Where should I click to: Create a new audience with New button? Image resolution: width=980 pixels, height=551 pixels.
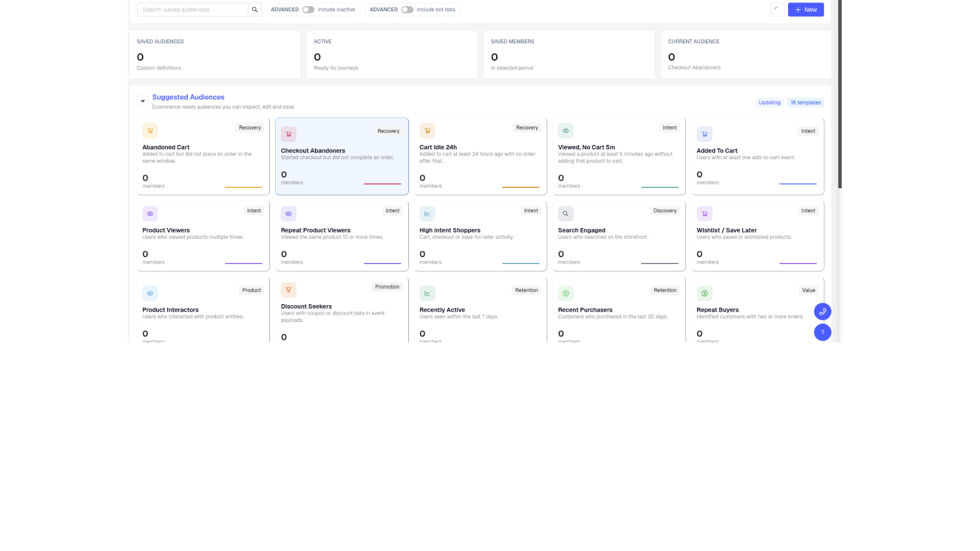(x=805, y=10)
